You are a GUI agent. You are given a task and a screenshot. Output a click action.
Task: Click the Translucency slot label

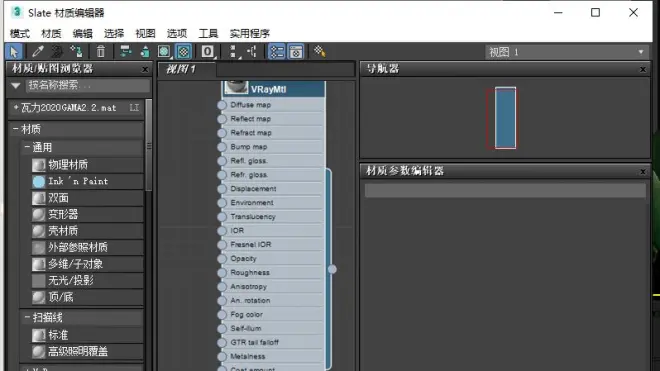(253, 216)
